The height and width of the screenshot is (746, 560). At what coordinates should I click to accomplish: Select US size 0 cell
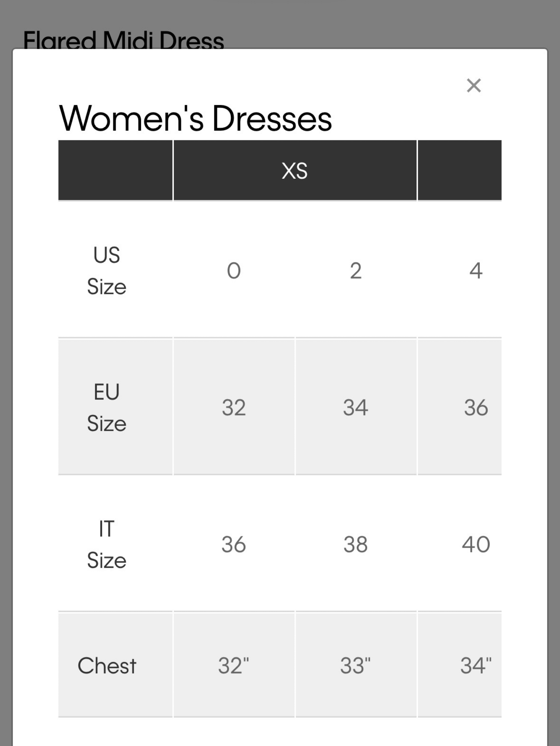(234, 270)
